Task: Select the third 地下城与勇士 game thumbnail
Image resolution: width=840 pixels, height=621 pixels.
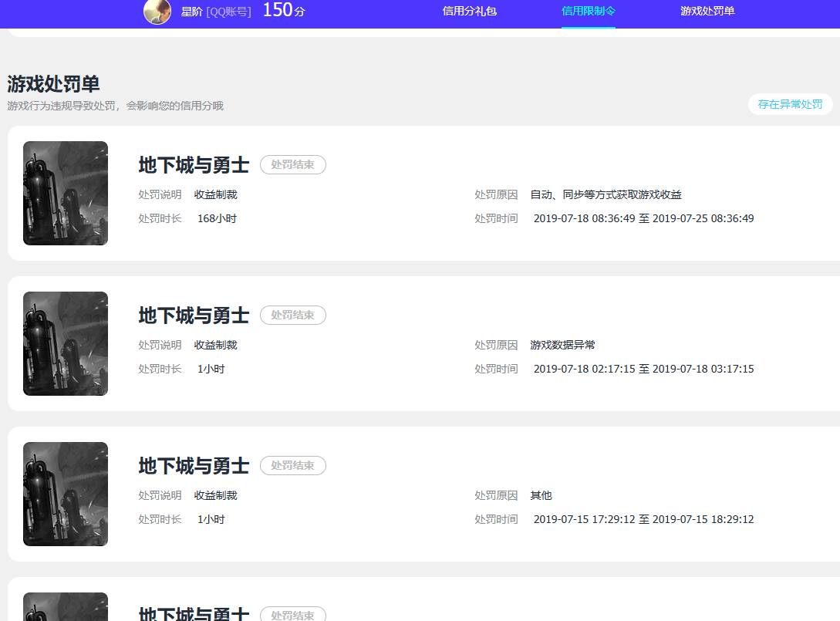Action: click(x=65, y=494)
